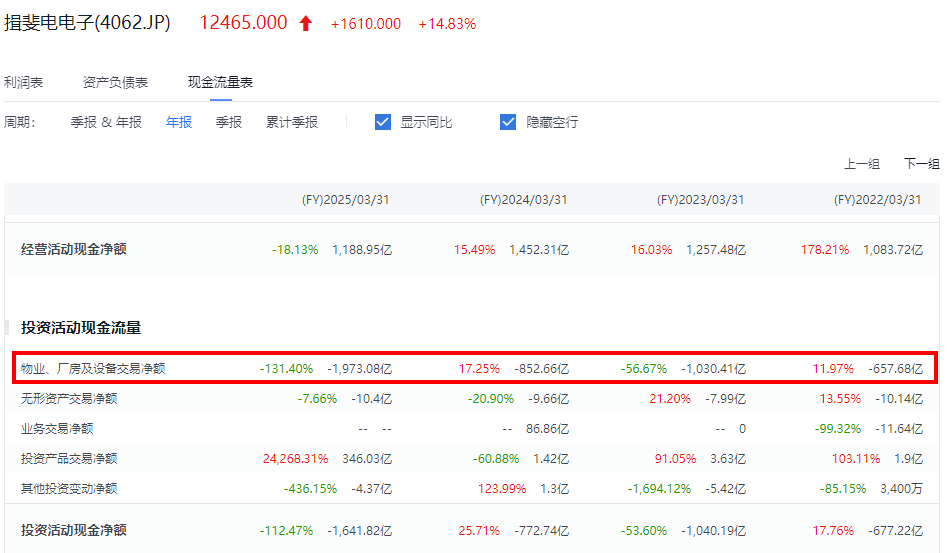Click the value 1,083.72亿

click(x=893, y=250)
